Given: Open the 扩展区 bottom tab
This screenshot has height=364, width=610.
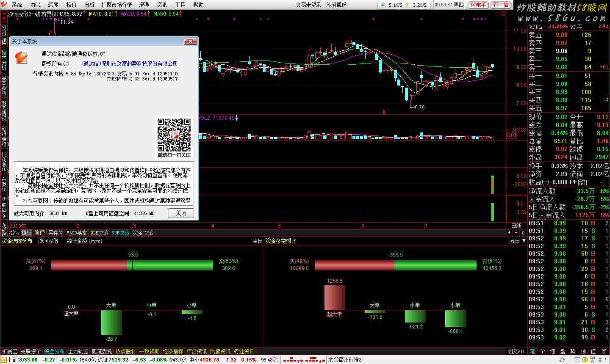Looking at the screenshot, I should tap(9, 351).
